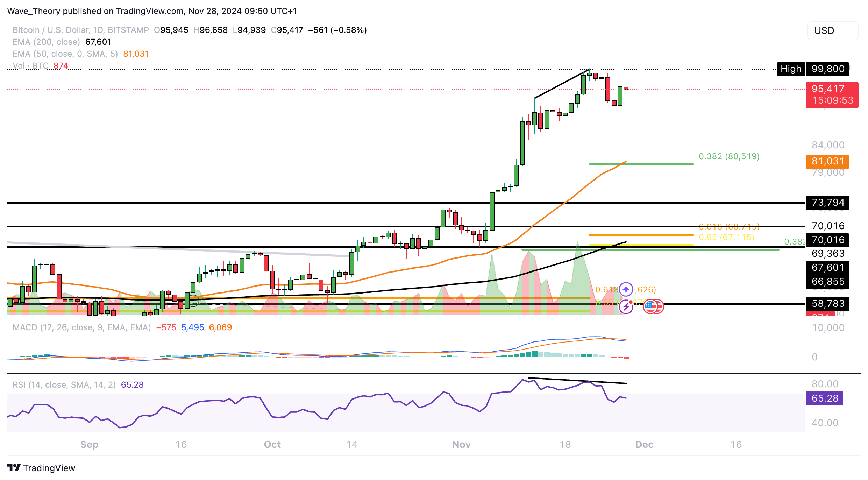Click the EMA 200 close legend label
This screenshot has height=480, width=868.
point(46,42)
